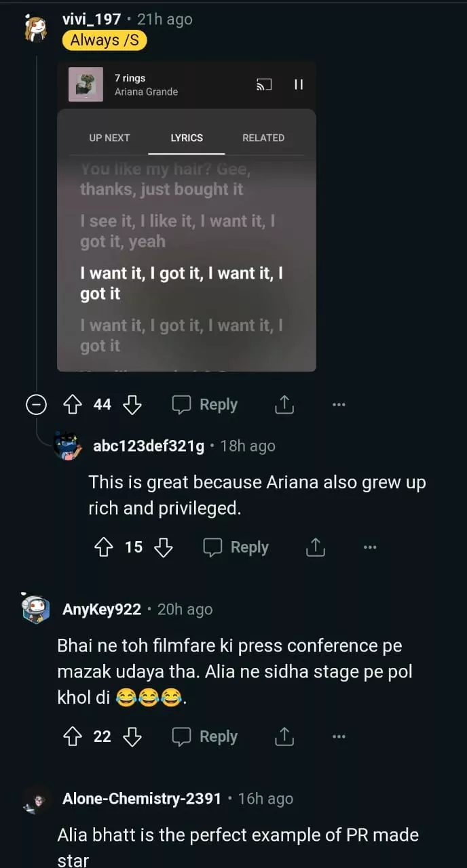Upvote AnyKey922's filmfare comment

[72, 736]
